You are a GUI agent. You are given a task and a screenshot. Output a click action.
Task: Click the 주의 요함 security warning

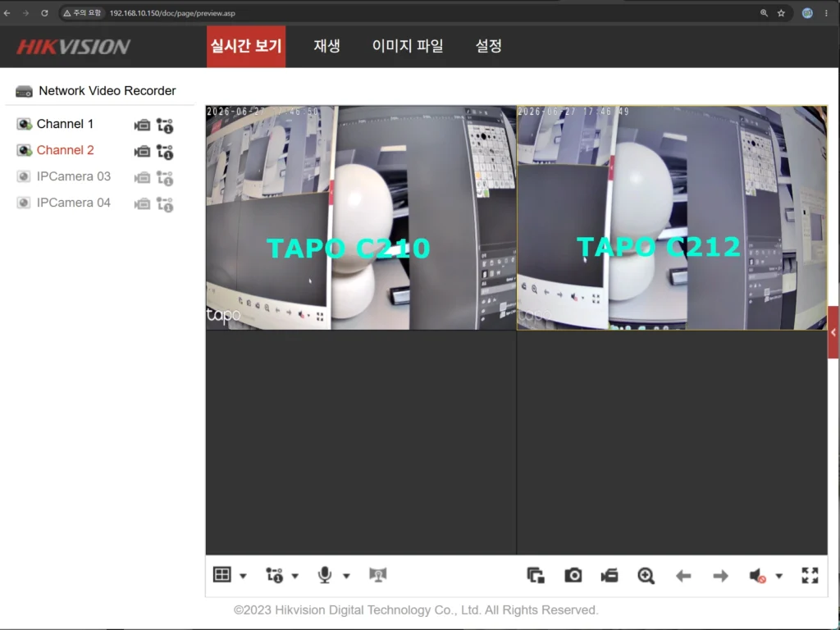tap(83, 13)
